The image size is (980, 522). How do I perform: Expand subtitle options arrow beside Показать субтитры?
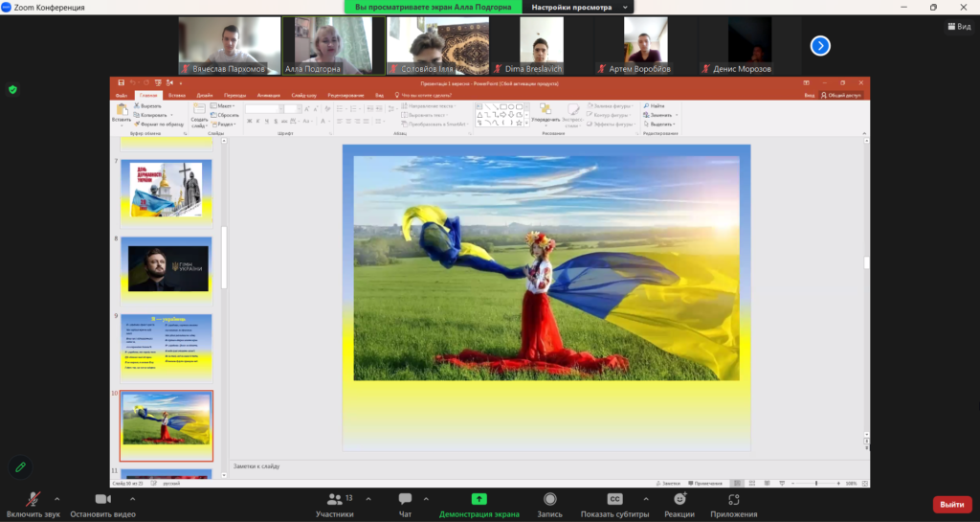(646, 499)
